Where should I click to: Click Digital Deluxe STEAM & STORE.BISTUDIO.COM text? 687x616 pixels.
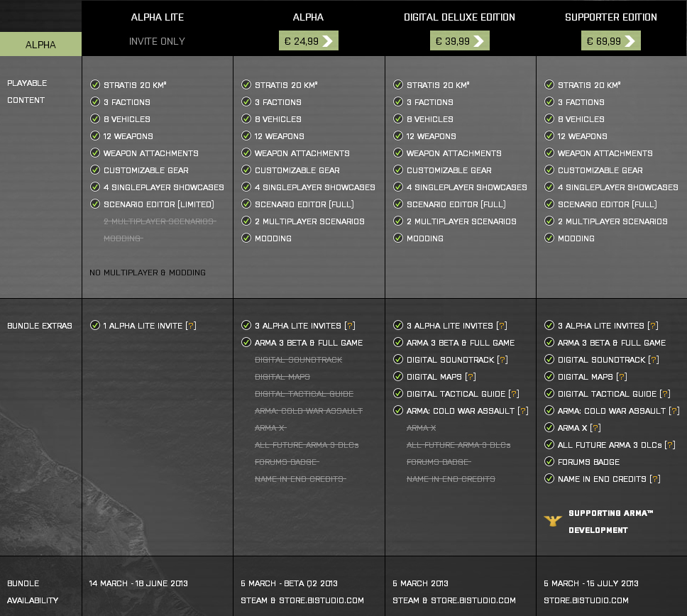click(454, 600)
